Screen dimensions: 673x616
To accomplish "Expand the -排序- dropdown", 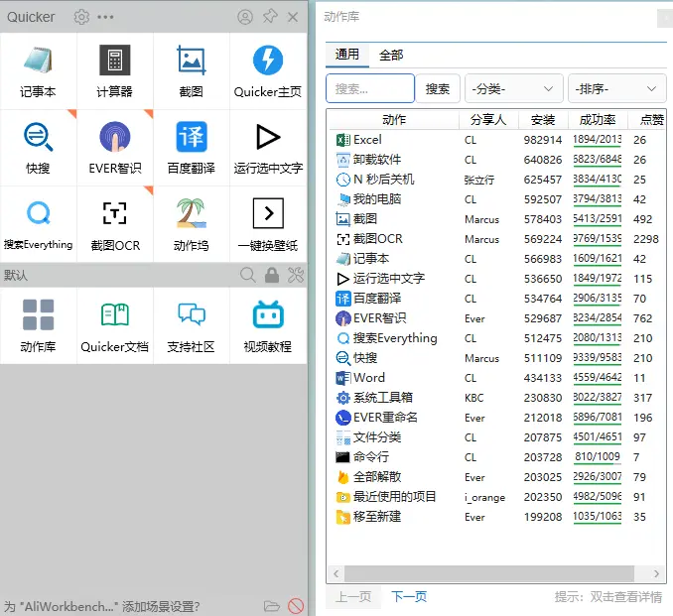I will click(x=616, y=88).
